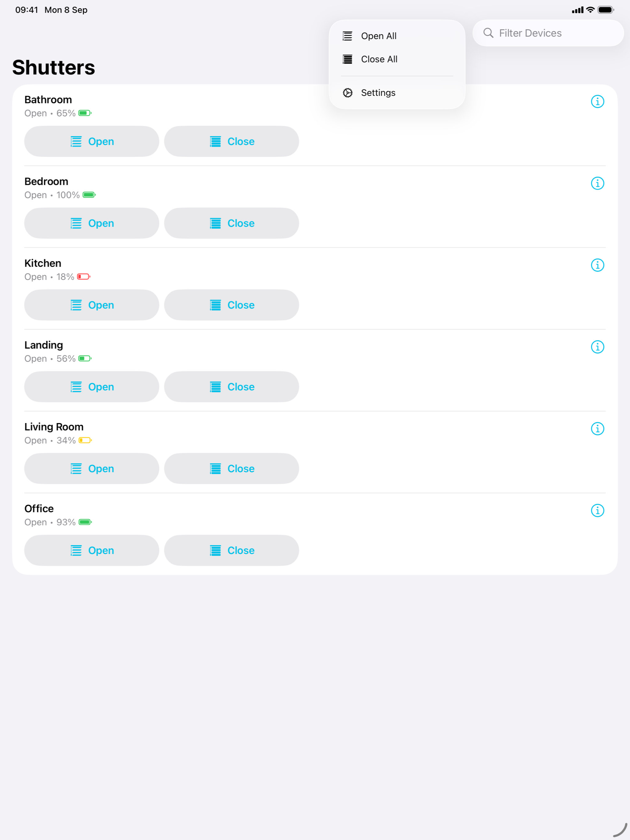630x840 pixels.
Task: Show Kitchen shutter info details
Action: pyautogui.click(x=597, y=265)
